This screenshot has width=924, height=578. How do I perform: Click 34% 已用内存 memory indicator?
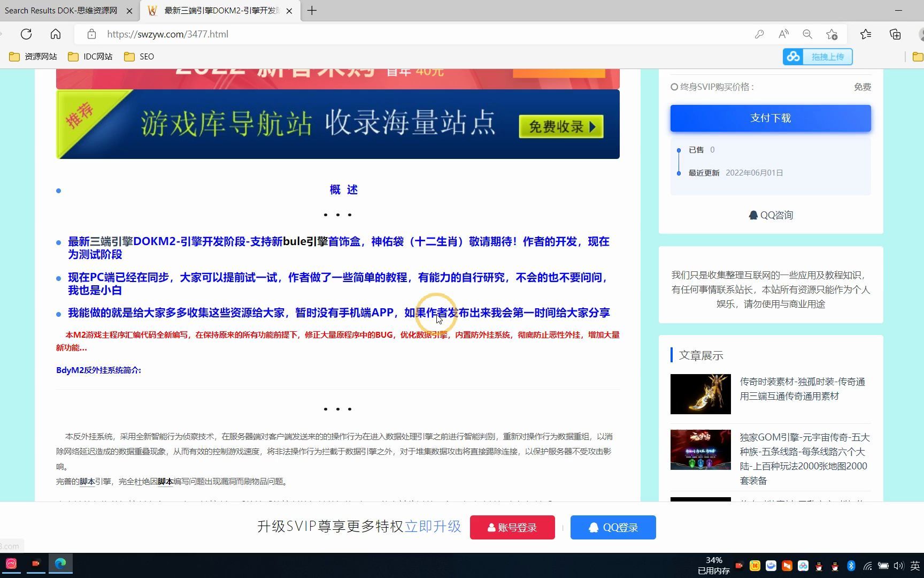714,565
